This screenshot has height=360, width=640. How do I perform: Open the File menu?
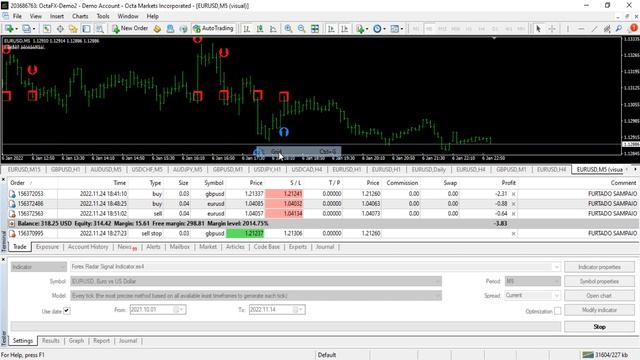pyautogui.click(x=17, y=16)
